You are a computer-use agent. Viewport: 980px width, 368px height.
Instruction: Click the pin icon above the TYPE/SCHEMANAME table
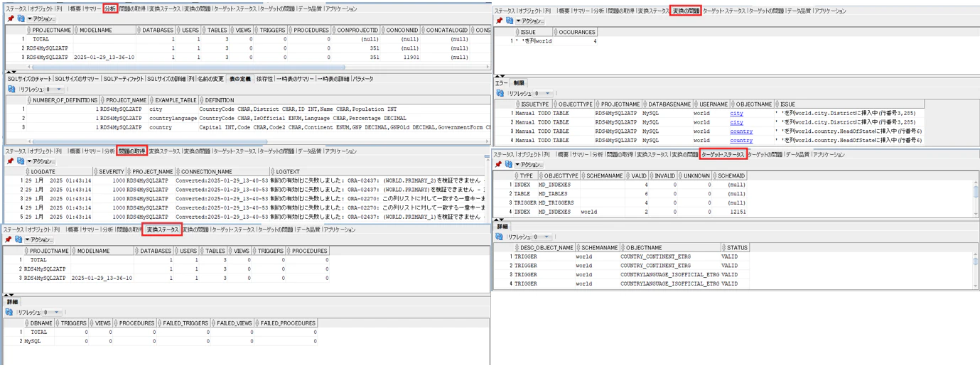500,164
